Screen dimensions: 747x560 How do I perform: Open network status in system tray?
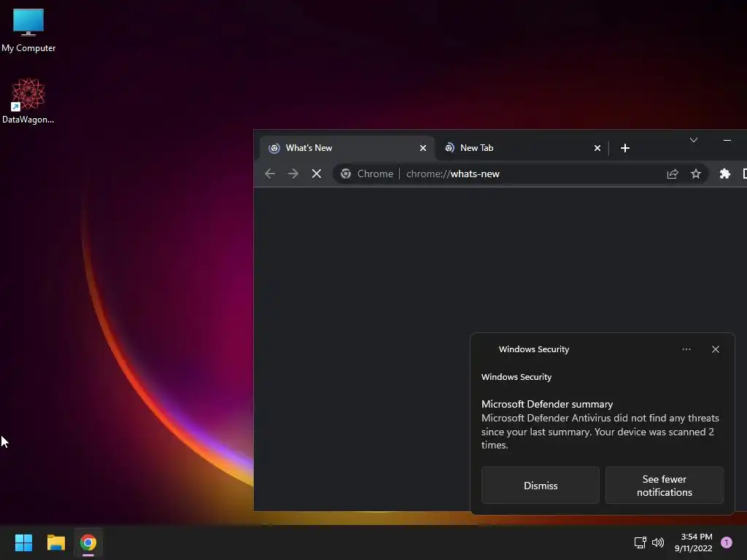click(640, 542)
